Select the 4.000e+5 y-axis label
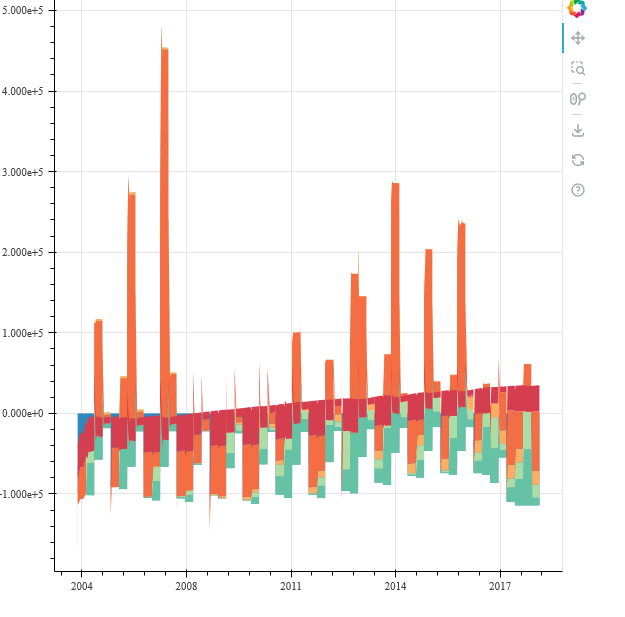Screen dimensions: 625x617 [22, 91]
